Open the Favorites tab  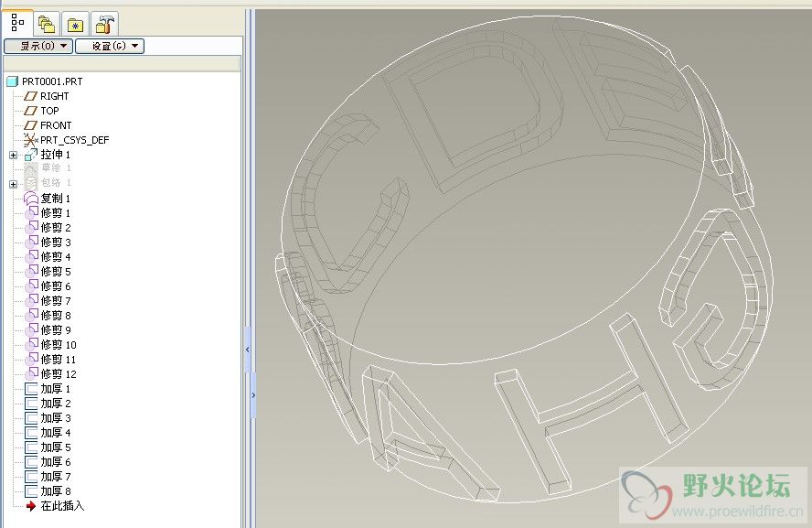coord(76,25)
